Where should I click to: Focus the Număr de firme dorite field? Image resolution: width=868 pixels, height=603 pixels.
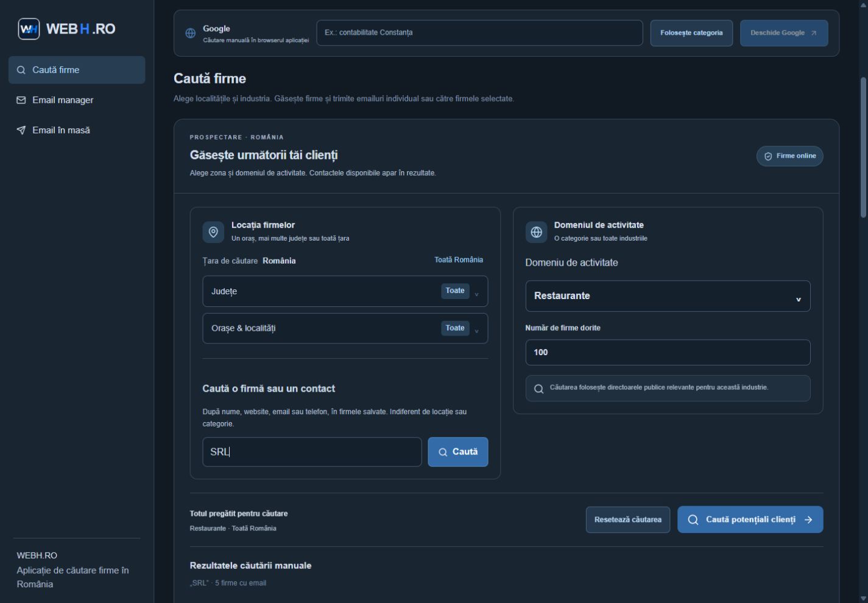pos(668,353)
